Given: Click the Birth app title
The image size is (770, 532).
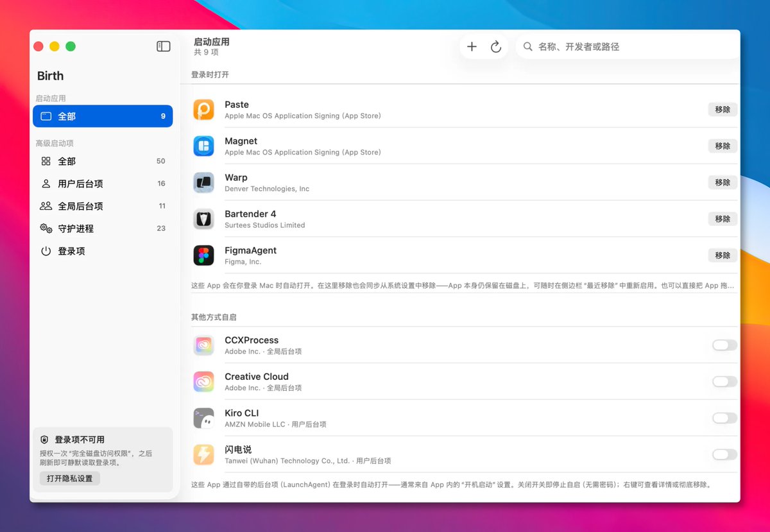Looking at the screenshot, I should [51, 76].
